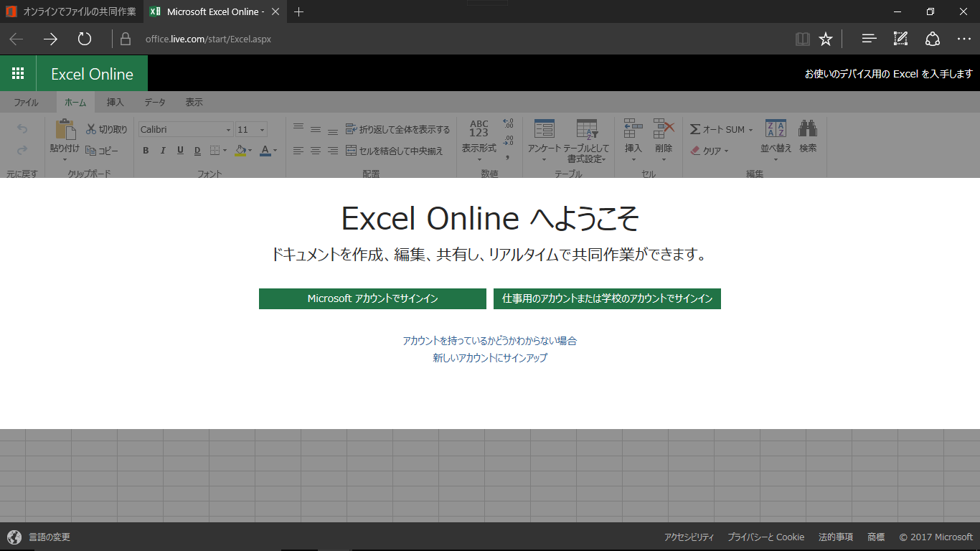
Task: Switch to the View (表示) ribbon tab
Action: [x=194, y=102]
